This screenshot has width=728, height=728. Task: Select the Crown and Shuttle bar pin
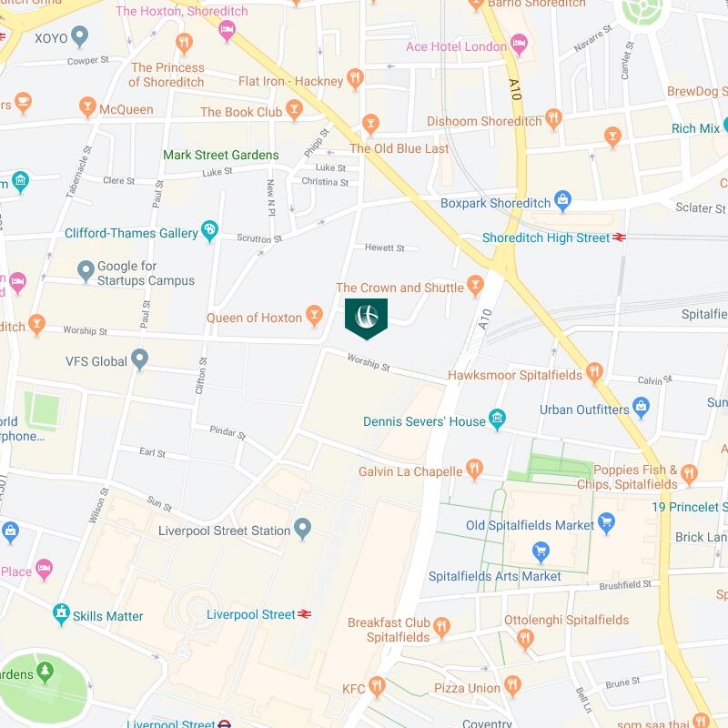point(475,286)
